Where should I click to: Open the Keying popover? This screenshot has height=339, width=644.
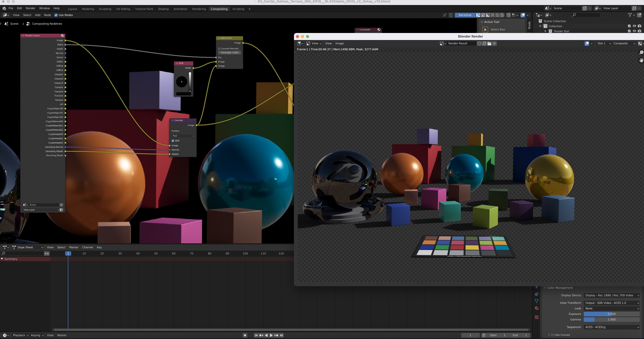(37, 335)
